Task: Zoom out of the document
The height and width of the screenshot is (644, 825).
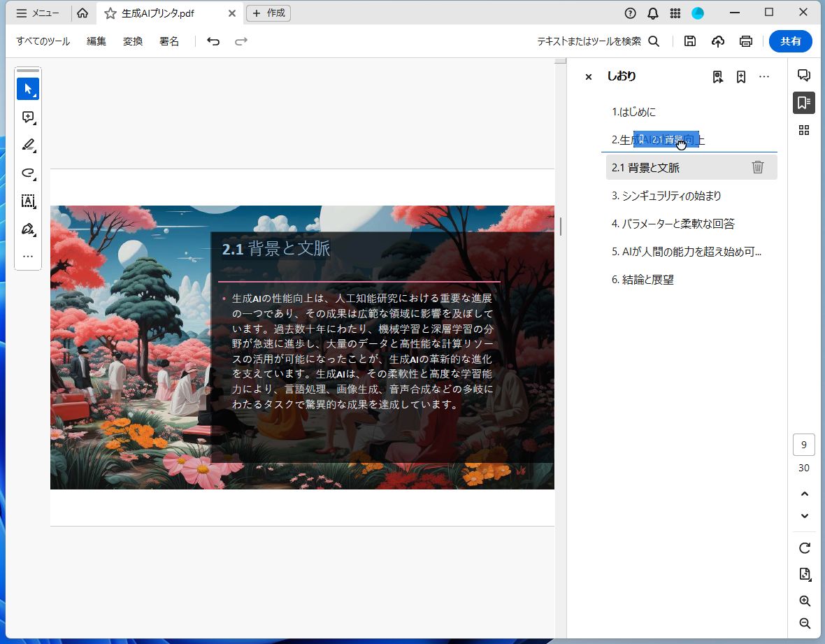Action: coord(805,624)
